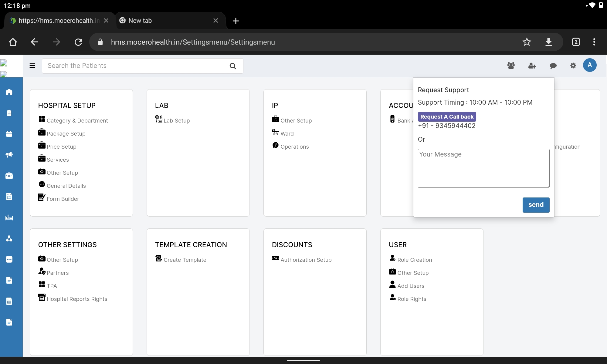Open Category & Department link
607x364 pixels.
pyautogui.click(x=77, y=121)
